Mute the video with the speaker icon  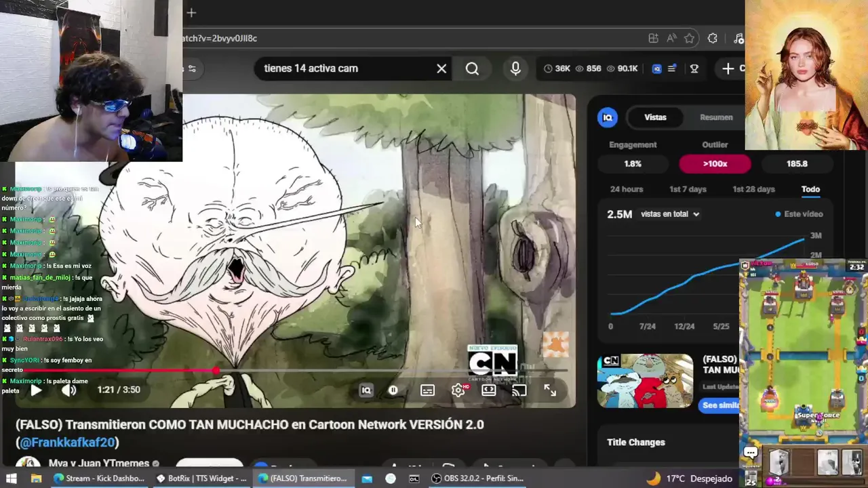point(68,390)
